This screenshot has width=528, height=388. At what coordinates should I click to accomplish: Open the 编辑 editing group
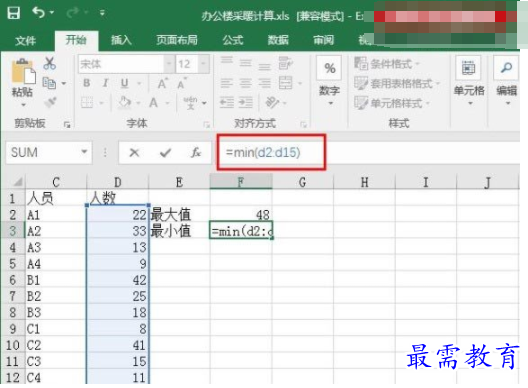506,81
